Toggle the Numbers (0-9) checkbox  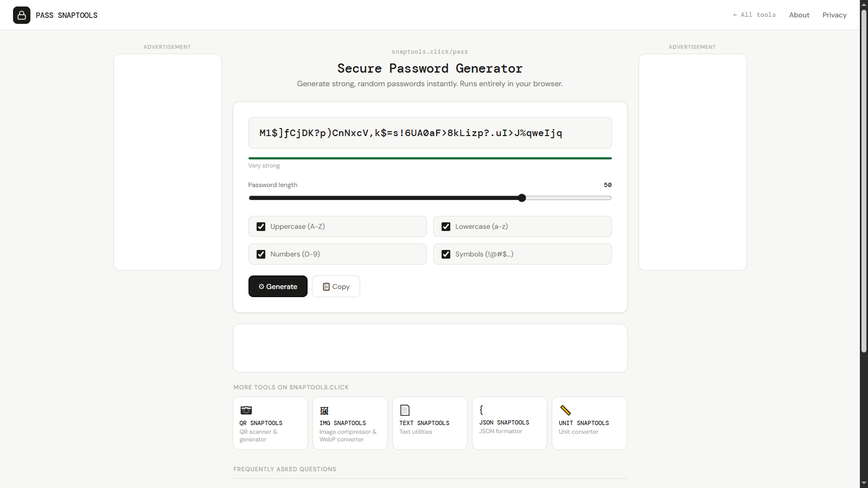click(x=261, y=254)
